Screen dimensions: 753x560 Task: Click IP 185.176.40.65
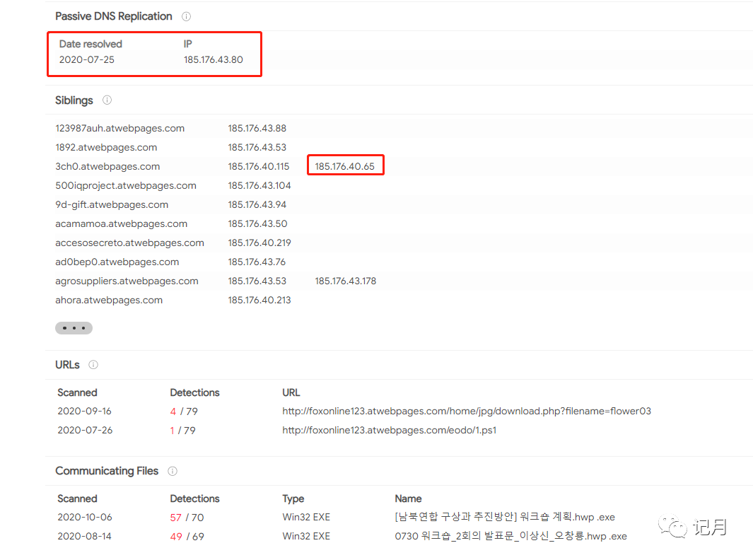(x=344, y=167)
